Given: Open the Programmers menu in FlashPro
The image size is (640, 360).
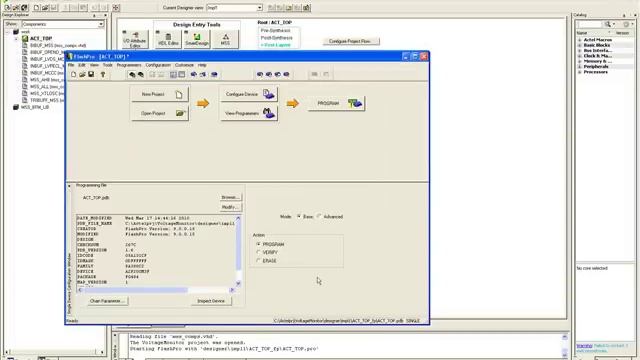Looking at the screenshot, I should [x=129, y=65].
